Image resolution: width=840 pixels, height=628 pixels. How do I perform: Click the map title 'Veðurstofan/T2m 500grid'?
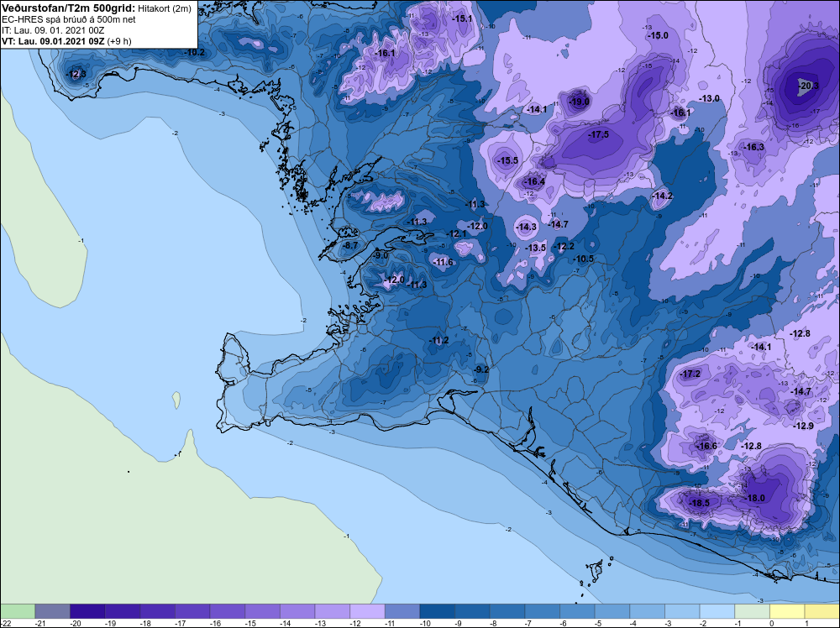[x=68, y=8]
